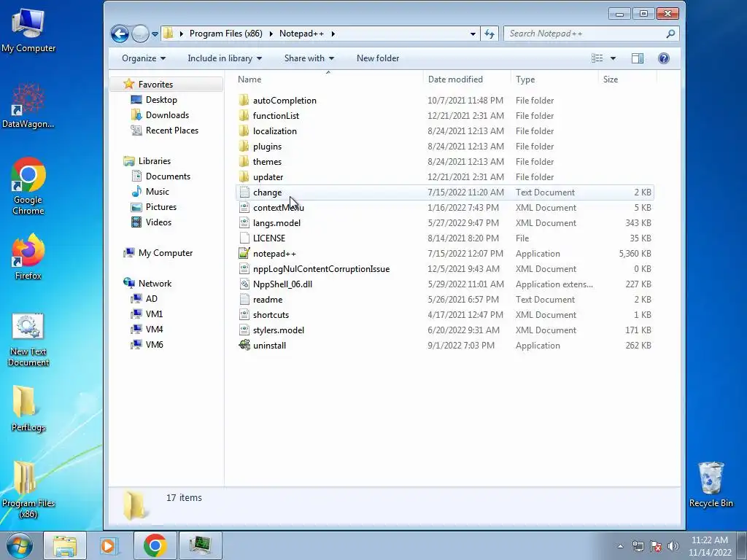Select DataWagon desktop shortcut

[28, 106]
